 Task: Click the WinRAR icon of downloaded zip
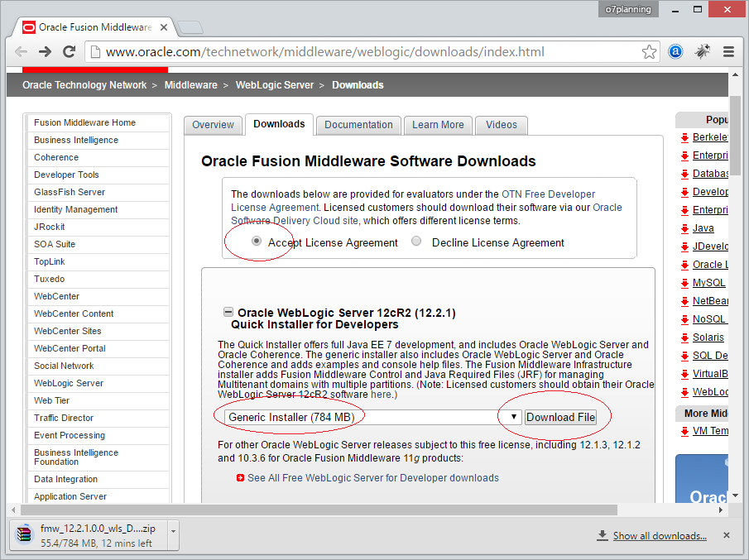[24, 534]
